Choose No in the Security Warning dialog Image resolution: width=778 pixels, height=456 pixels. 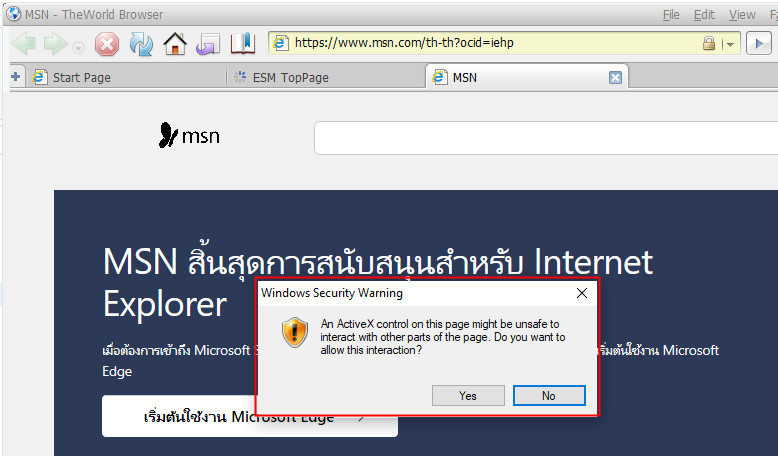pos(549,395)
